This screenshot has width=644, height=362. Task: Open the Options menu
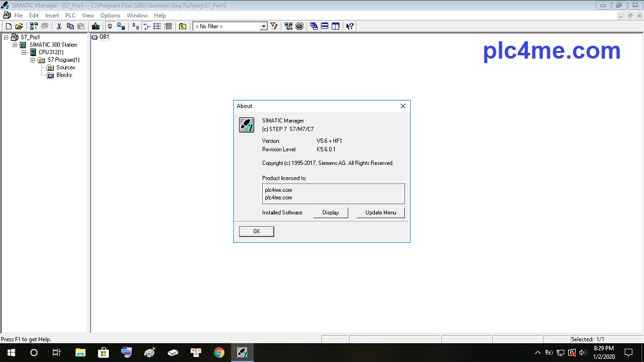click(x=110, y=15)
